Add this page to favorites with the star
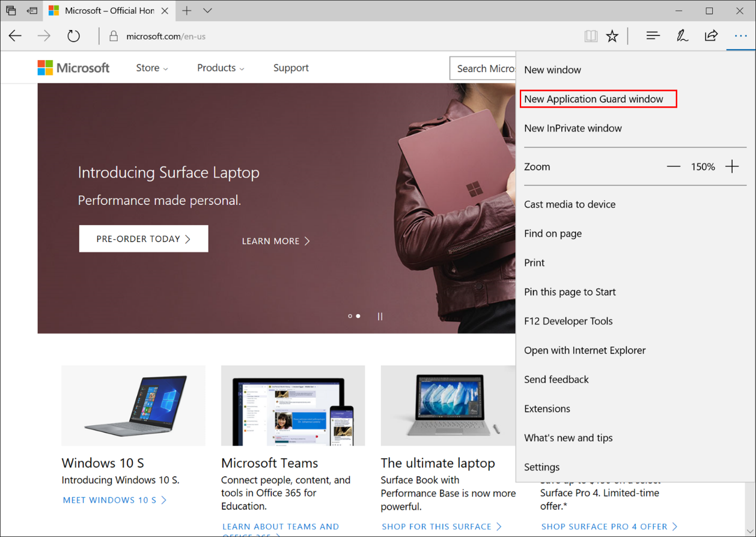This screenshot has width=756, height=537. tap(612, 35)
